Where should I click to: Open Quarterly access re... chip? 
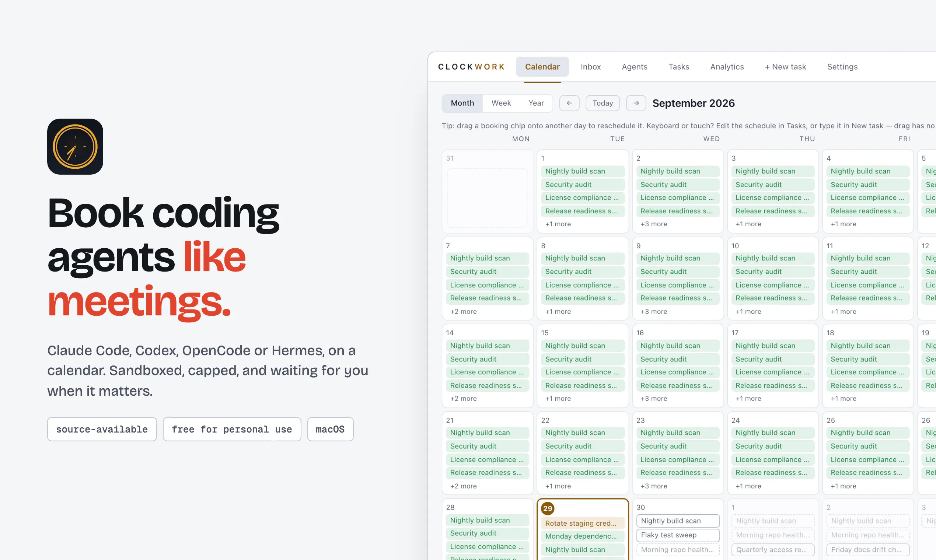point(773,550)
